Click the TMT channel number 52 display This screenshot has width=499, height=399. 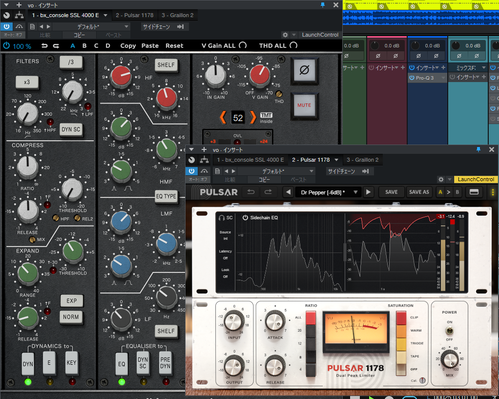(x=238, y=118)
